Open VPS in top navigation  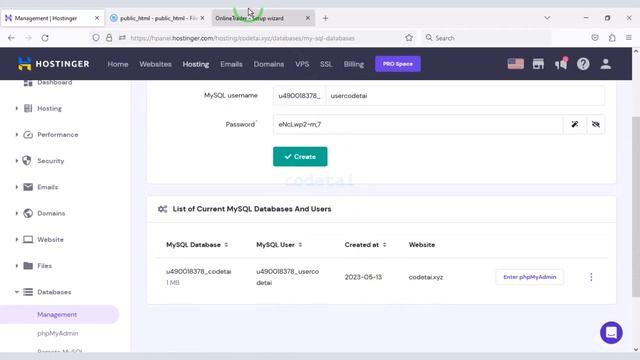[302, 64]
